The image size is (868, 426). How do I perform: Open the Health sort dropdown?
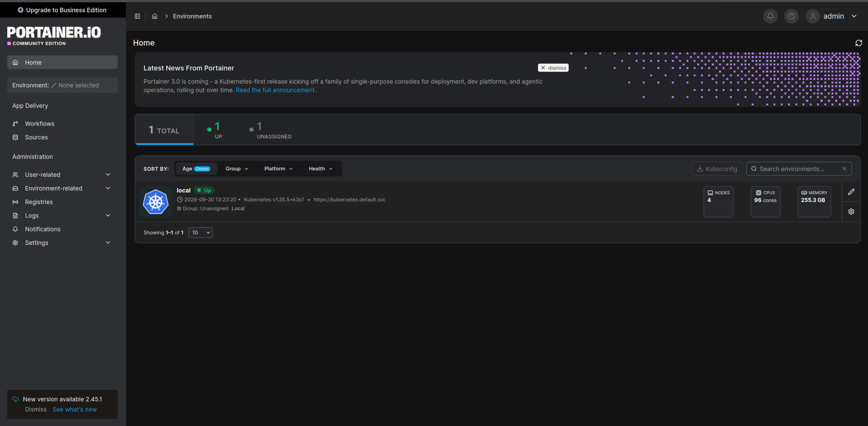[x=321, y=169]
